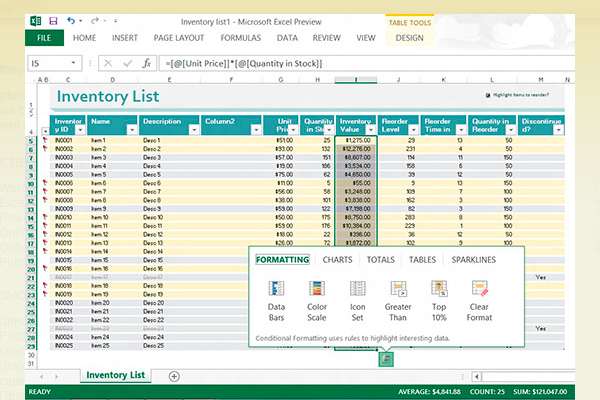This screenshot has height=400, width=600.
Task: Apply the Icon Set formatting
Action: click(x=357, y=290)
